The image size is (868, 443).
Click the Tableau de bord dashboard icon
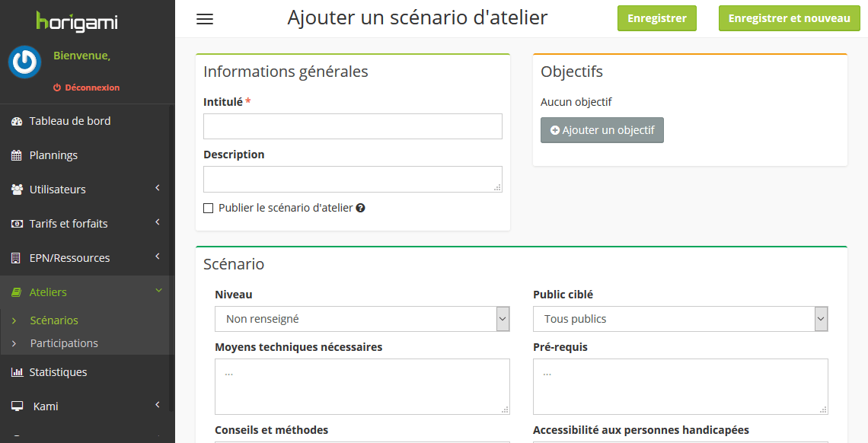[x=17, y=121]
